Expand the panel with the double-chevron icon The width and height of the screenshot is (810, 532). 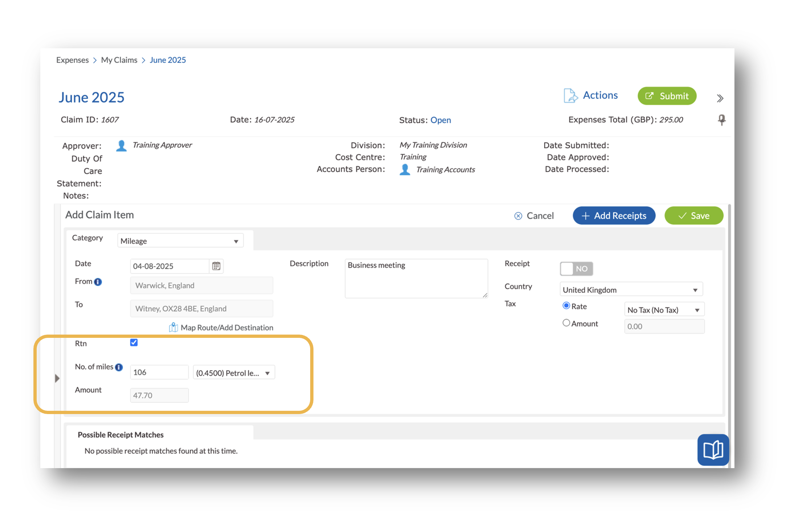tap(720, 98)
